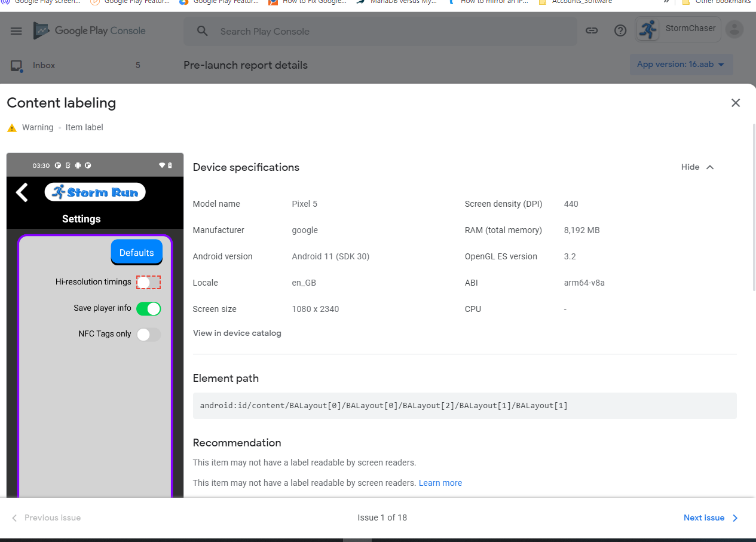Open the App version 16.aab dropdown
756x542 pixels.
[x=681, y=65]
